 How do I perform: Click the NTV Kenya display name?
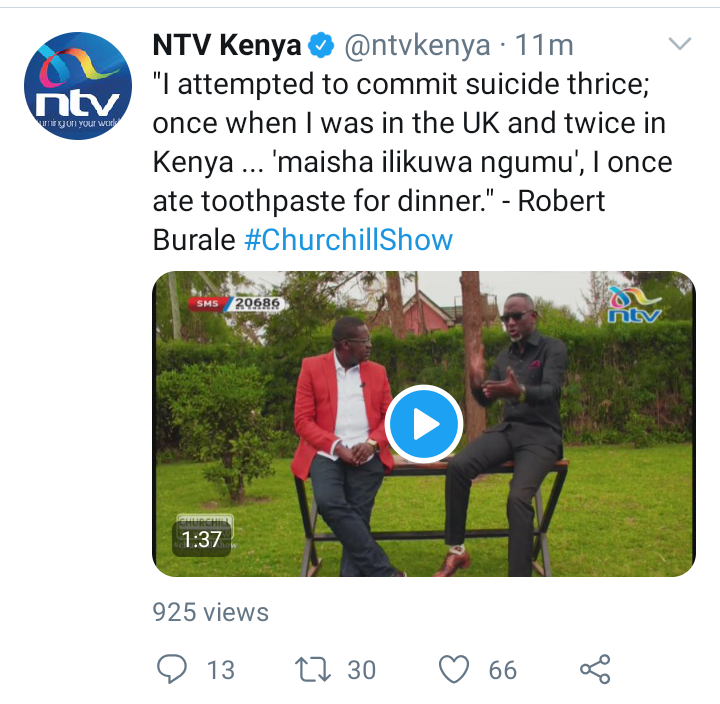(227, 45)
